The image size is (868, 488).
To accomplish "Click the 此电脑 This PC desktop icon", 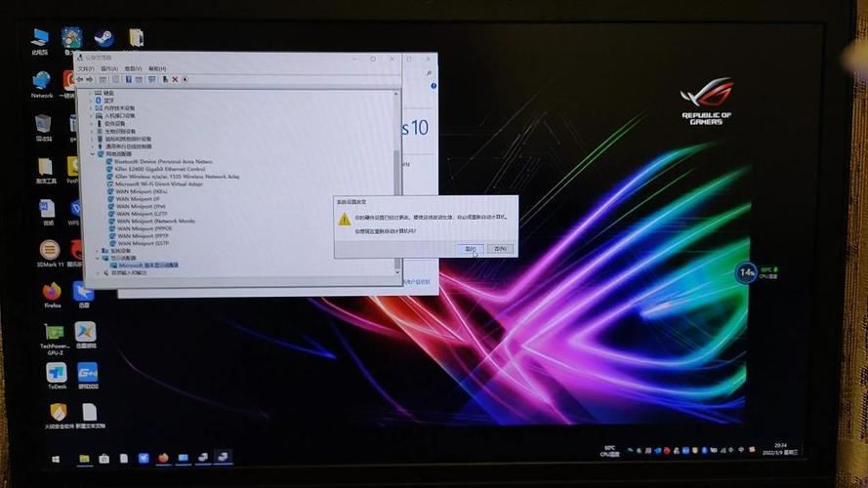I will [40, 42].
